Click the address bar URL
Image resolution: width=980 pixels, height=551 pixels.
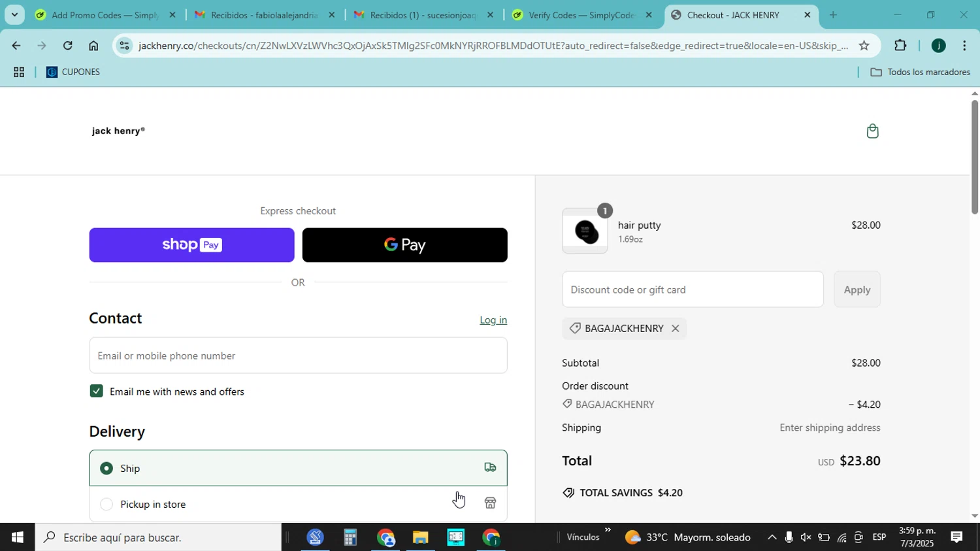pyautogui.click(x=493, y=46)
